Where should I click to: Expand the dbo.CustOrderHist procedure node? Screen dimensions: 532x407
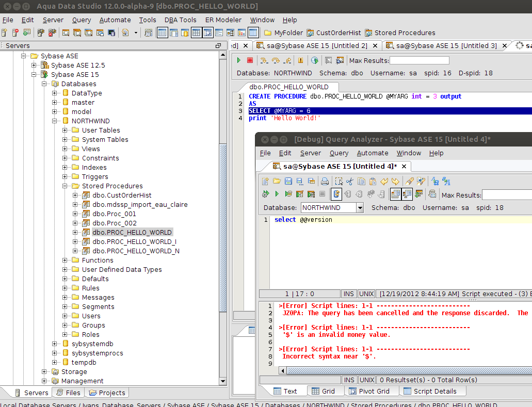coord(75,195)
